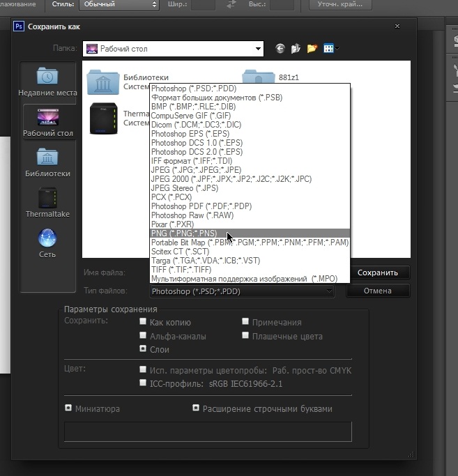The width and height of the screenshot is (458, 476).
Task: Open the Style dropdown in options bar
Action: (x=118, y=5)
